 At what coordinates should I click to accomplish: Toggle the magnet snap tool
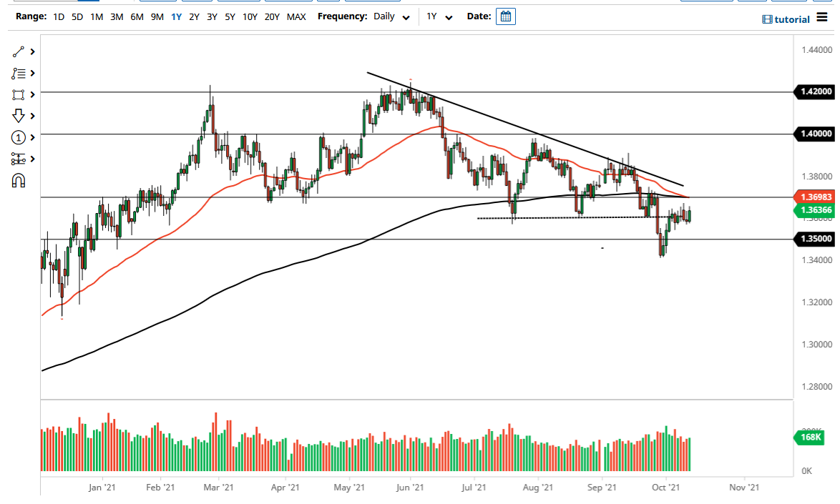(18, 180)
